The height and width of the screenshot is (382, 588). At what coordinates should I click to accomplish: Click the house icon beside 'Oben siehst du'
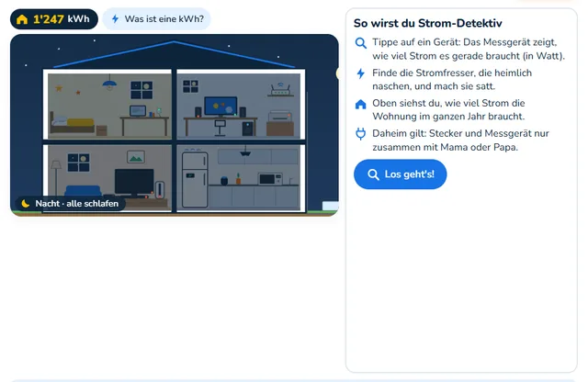point(361,104)
